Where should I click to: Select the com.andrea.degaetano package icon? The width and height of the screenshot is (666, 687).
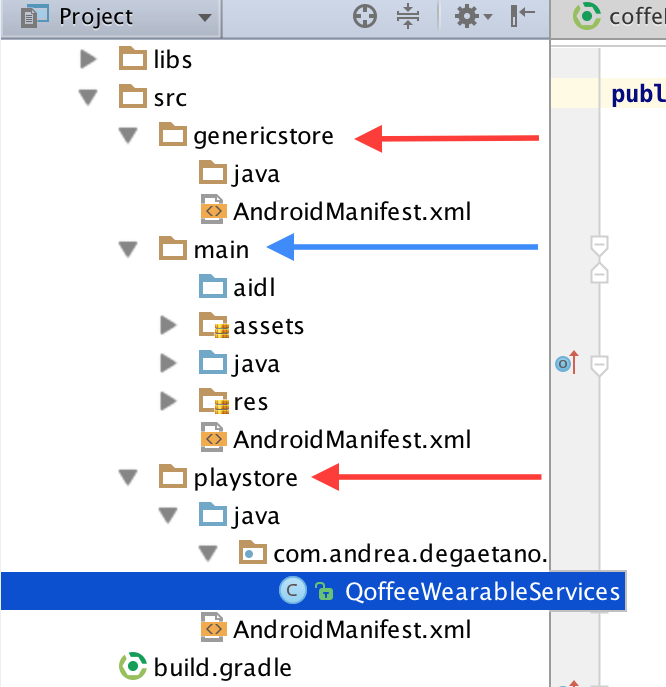click(253, 552)
